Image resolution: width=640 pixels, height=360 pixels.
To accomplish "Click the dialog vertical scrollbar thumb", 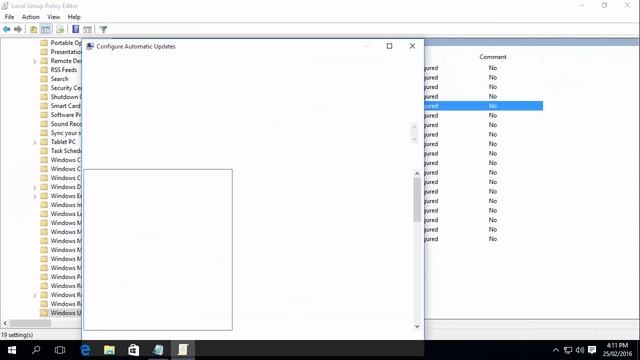I will (417, 200).
